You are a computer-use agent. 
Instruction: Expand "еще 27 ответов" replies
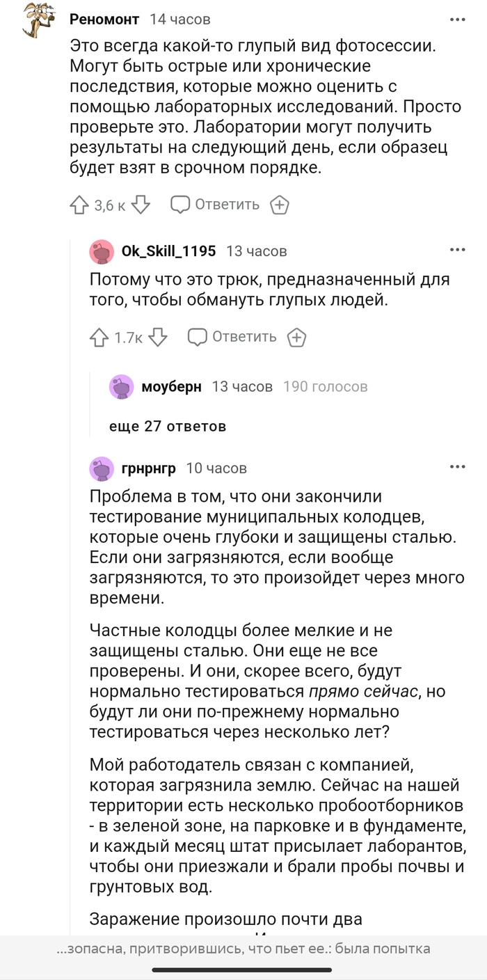click(x=168, y=426)
